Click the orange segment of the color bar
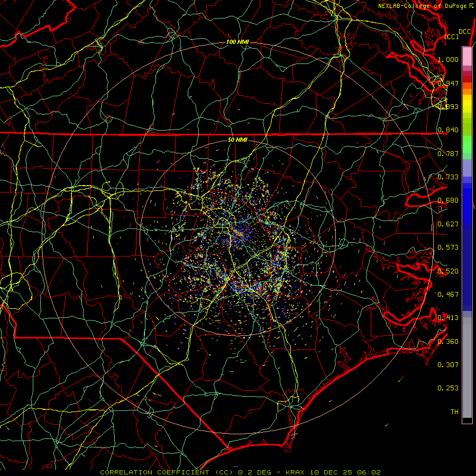 point(467,88)
